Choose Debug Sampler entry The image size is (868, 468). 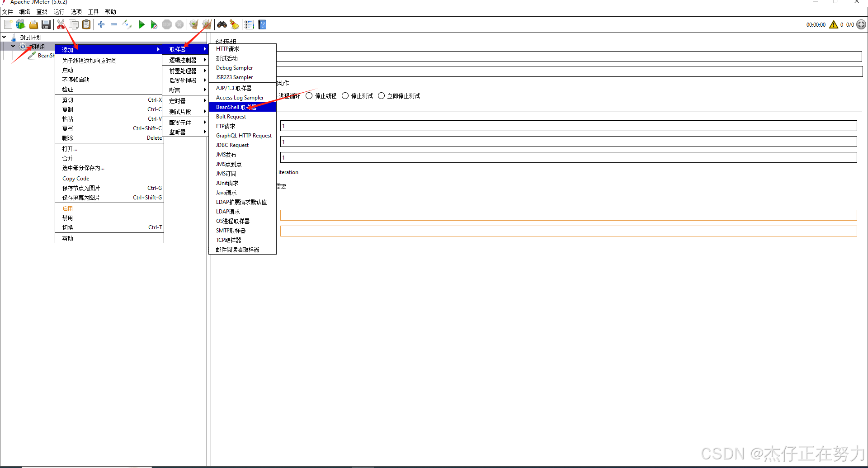[243, 68]
